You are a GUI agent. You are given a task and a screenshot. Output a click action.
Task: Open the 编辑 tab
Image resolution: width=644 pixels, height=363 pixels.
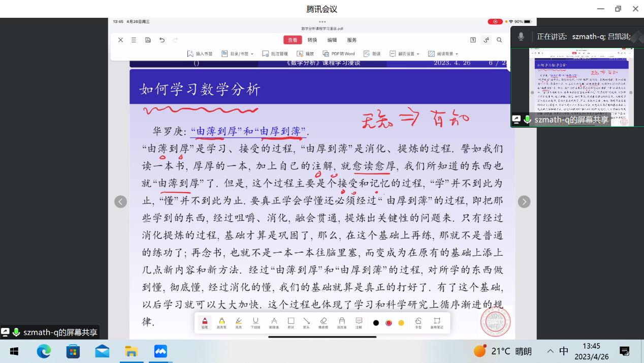click(x=332, y=40)
